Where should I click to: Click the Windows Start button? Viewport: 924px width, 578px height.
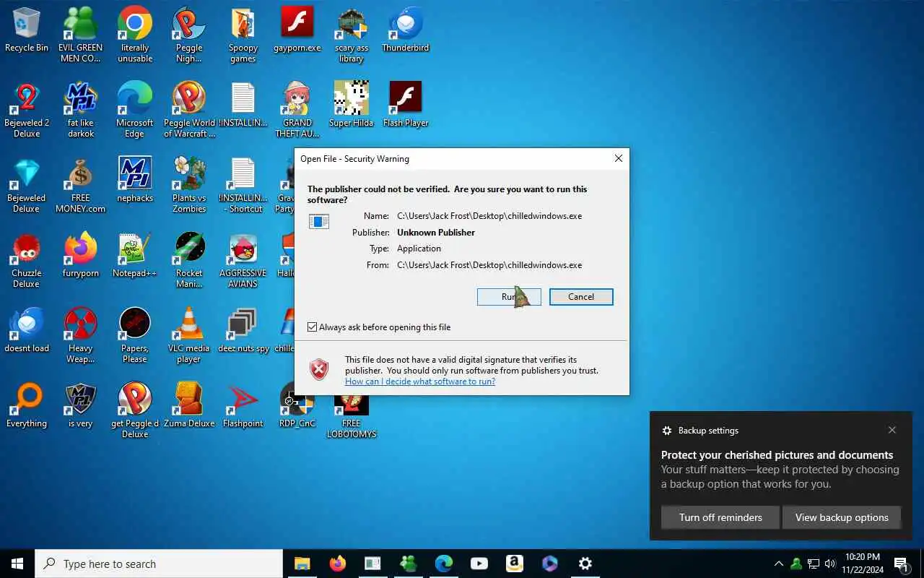tap(17, 564)
